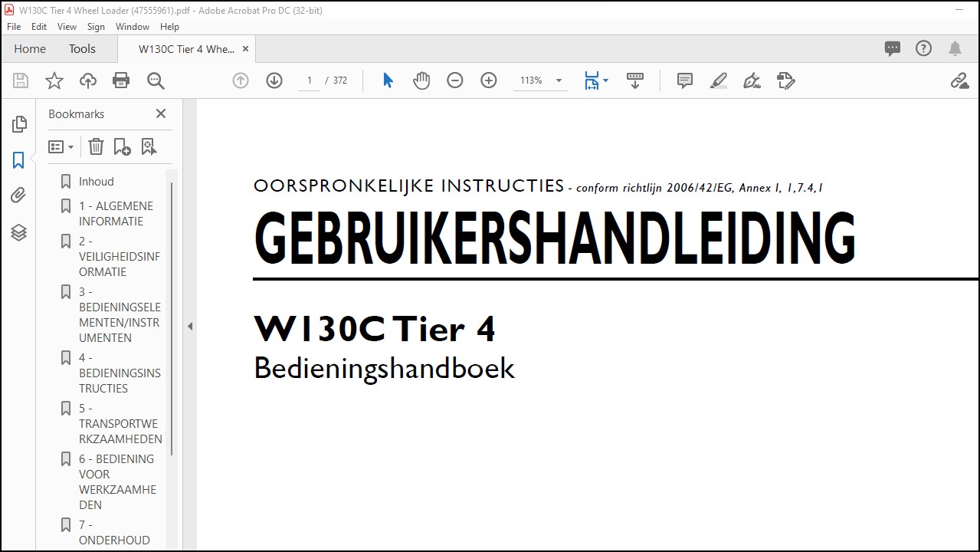Image resolution: width=980 pixels, height=552 pixels.
Task: Toggle the bookmarks panel icon
Action: tap(19, 160)
